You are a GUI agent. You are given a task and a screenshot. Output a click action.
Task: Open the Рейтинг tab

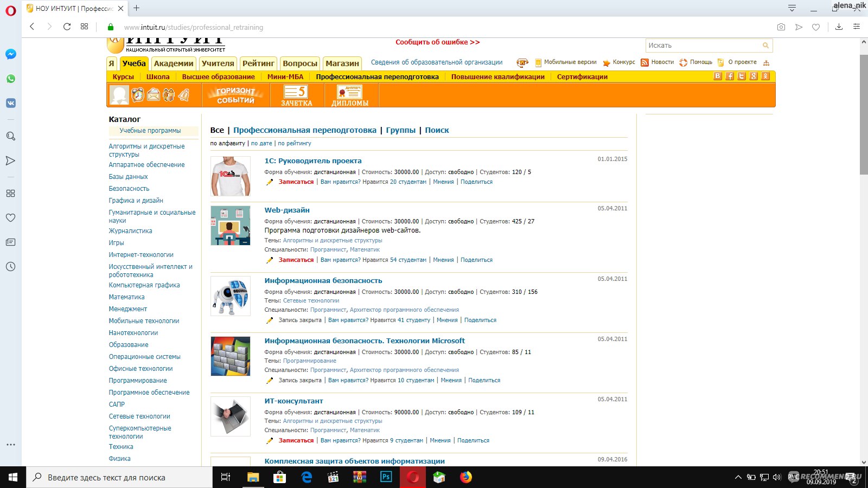pos(258,63)
